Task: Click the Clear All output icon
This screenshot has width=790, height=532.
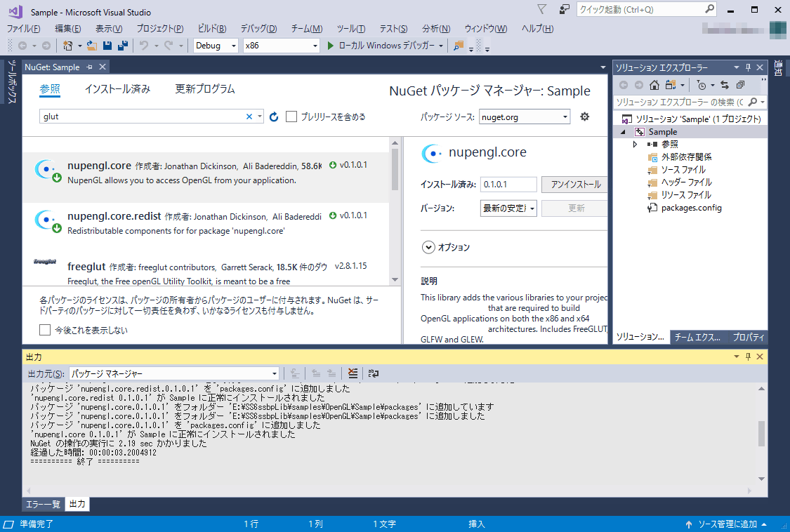Action: 353,373
